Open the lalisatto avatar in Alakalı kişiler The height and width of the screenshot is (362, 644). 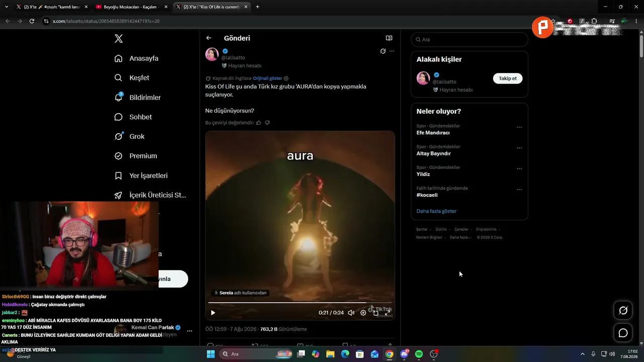pyautogui.click(x=423, y=78)
